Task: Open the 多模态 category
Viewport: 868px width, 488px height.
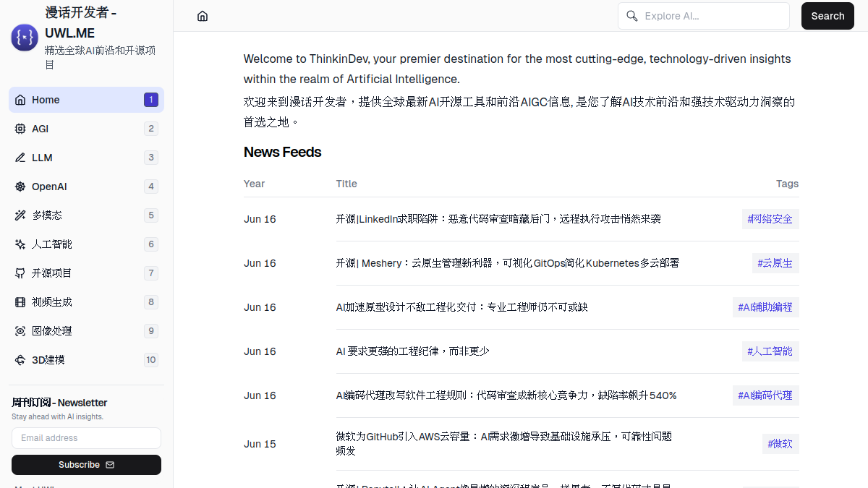Action: pos(86,215)
